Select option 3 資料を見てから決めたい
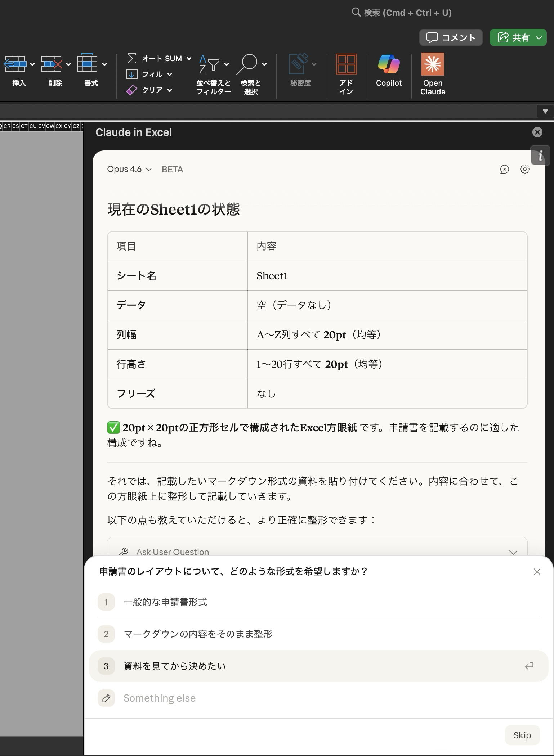554x756 pixels. [318, 666]
